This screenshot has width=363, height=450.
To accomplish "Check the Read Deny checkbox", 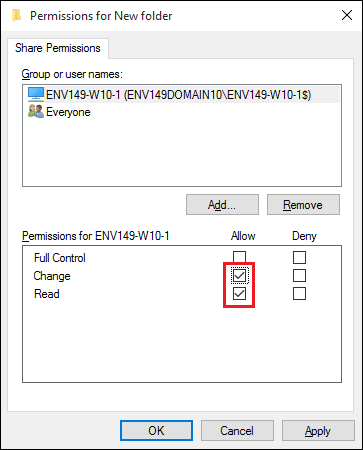I will pos(299,294).
